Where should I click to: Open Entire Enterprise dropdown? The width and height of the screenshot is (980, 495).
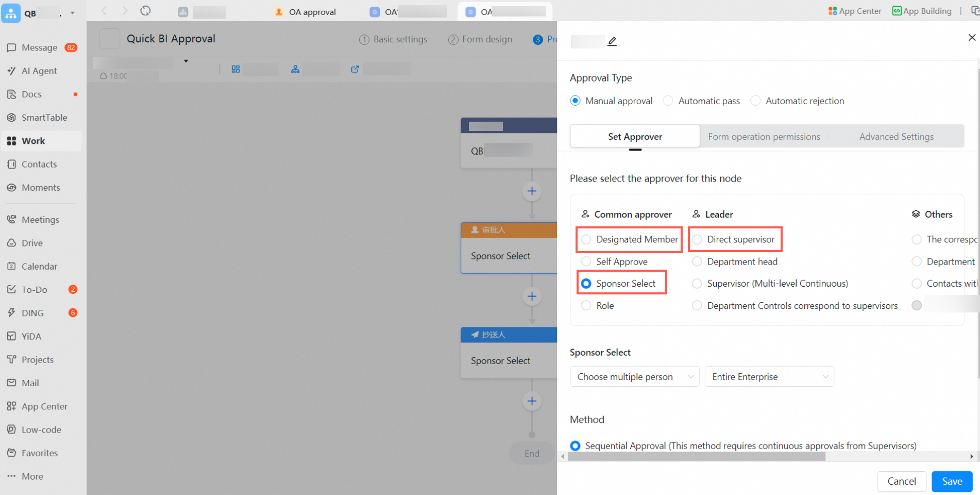769,376
